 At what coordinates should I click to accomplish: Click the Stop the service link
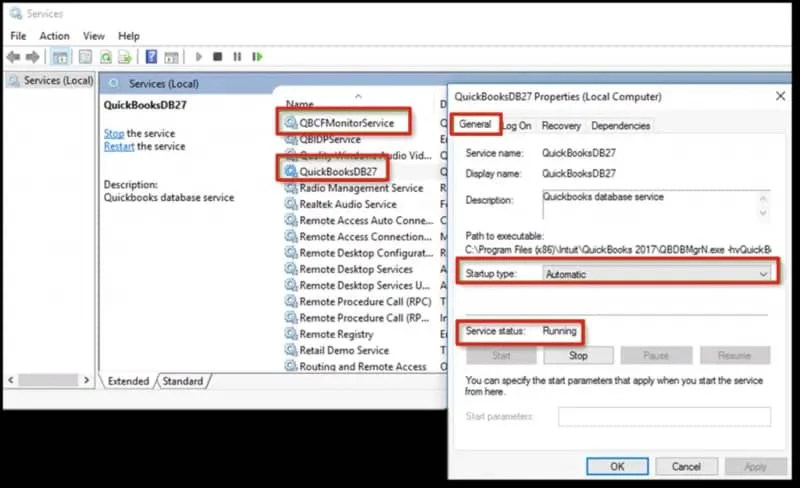[x=114, y=133]
